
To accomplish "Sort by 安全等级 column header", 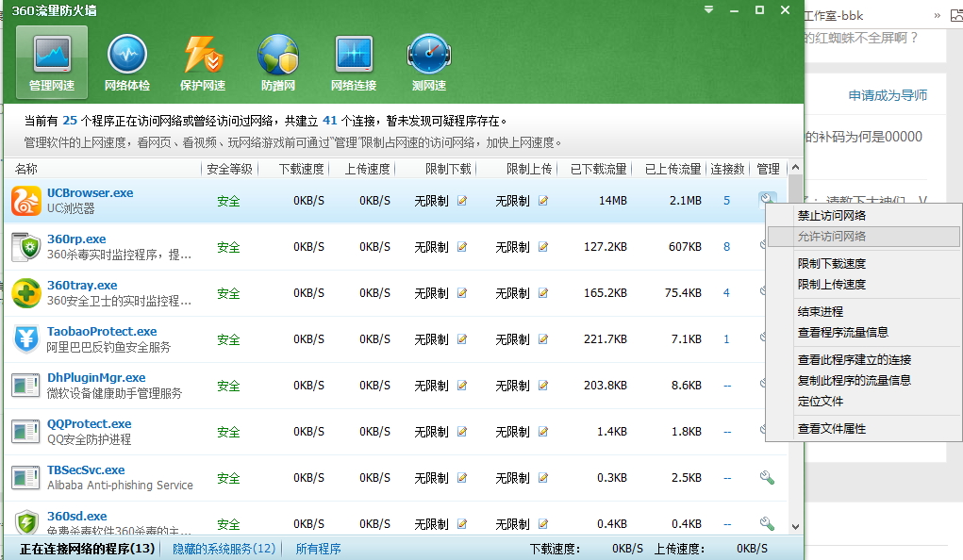I will (x=230, y=169).
